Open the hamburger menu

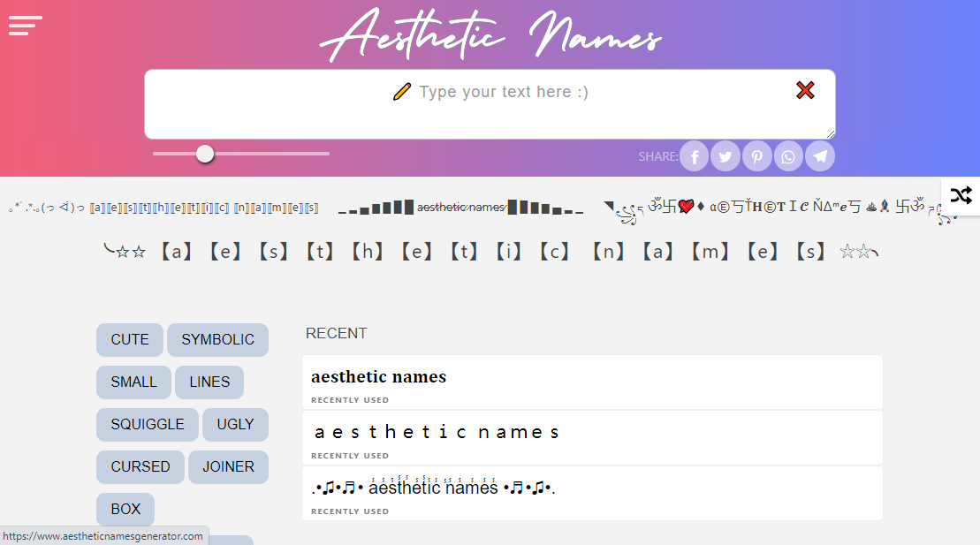pos(25,25)
